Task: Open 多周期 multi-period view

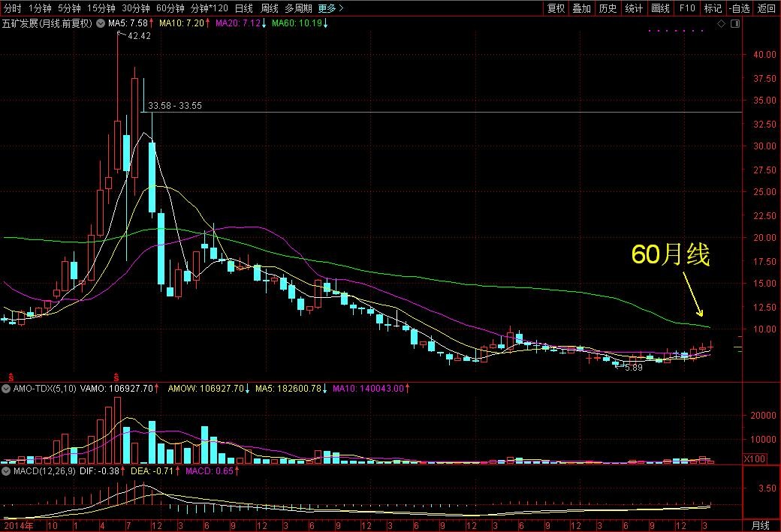Action: click(x=298, y=8)
